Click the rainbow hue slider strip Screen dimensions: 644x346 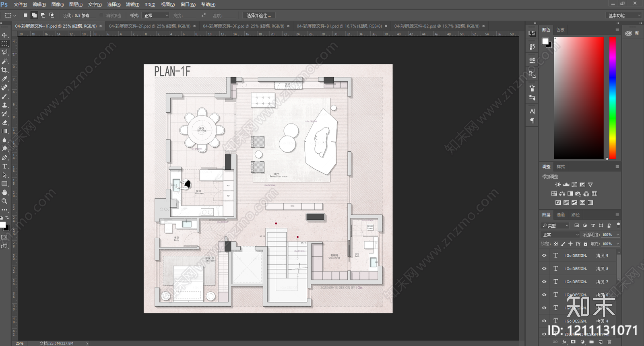[612, 98]
